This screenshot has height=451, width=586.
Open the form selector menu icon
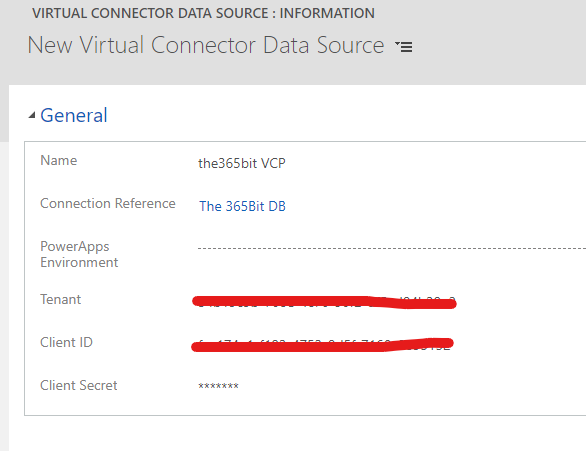coord(404,47)
